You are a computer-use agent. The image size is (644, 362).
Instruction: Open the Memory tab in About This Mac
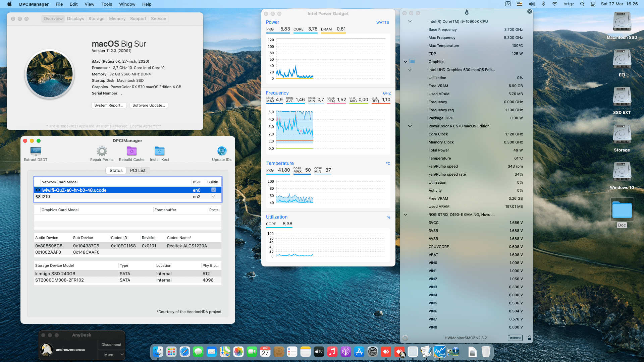coord(117,18)
